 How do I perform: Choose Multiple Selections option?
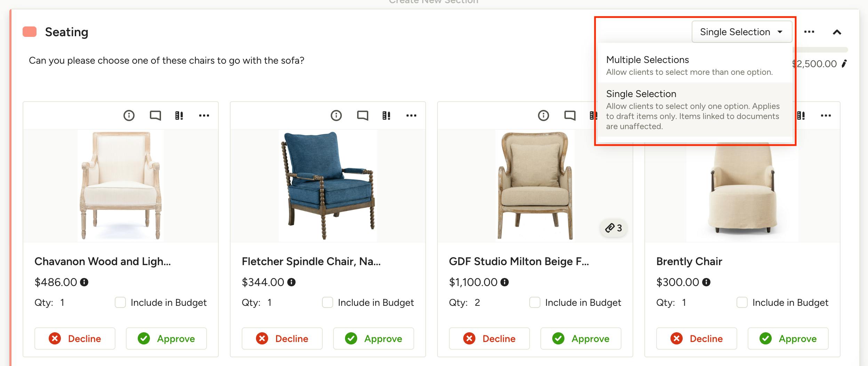point(694,65)
